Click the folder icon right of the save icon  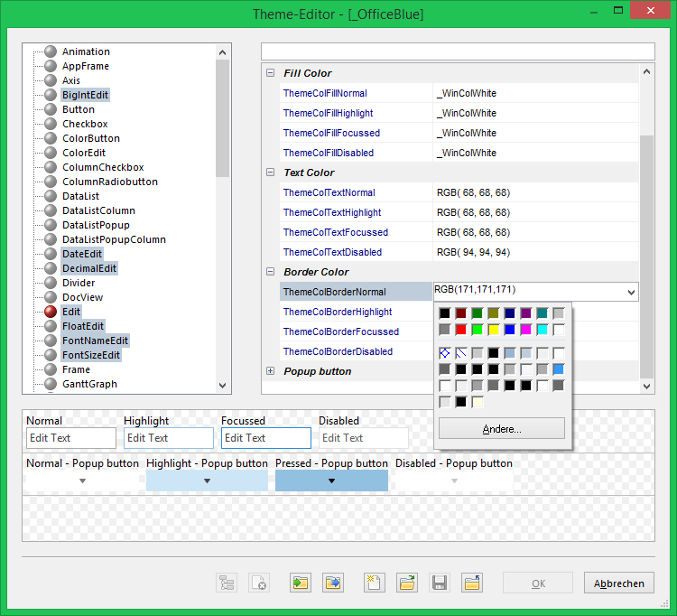point(472,583)
